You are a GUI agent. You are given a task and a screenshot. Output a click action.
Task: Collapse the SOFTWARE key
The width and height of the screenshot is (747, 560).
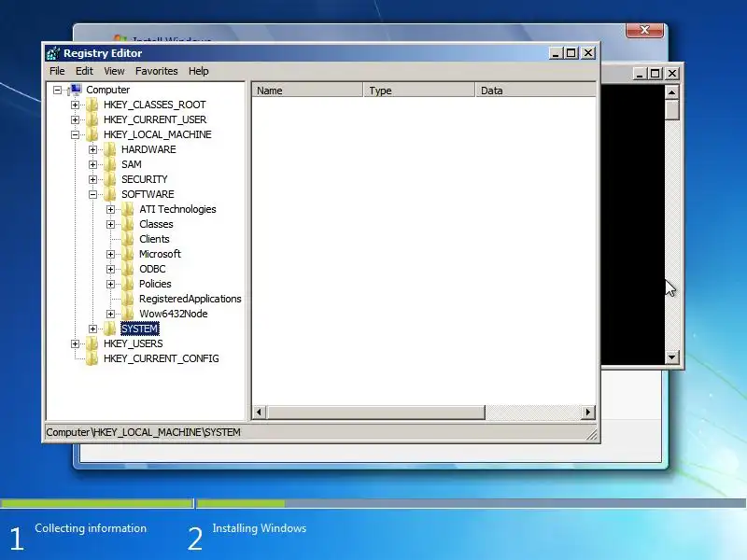(92, 194)
